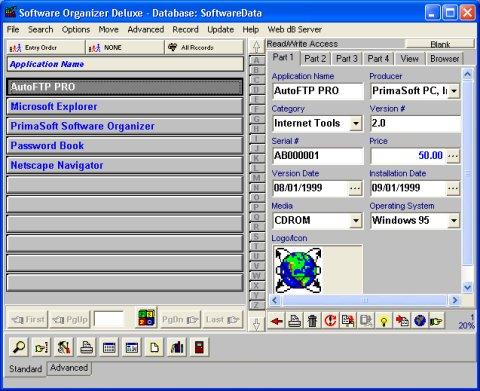Click the red exit door icon
Viewport: 480px width, 391px height.
(x=199, y=347)
